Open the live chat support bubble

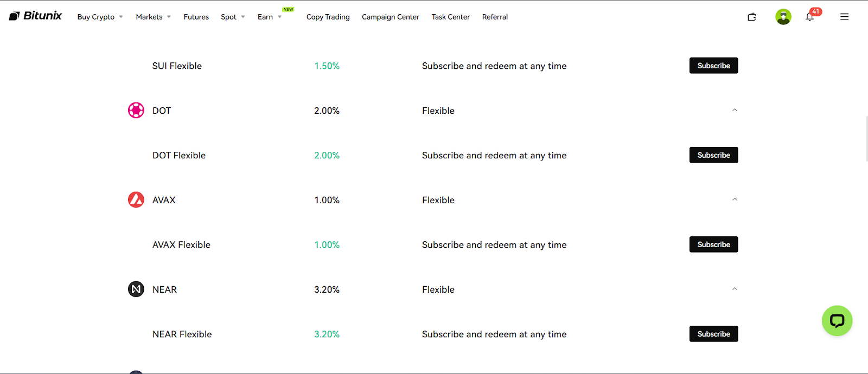point(837,321)
